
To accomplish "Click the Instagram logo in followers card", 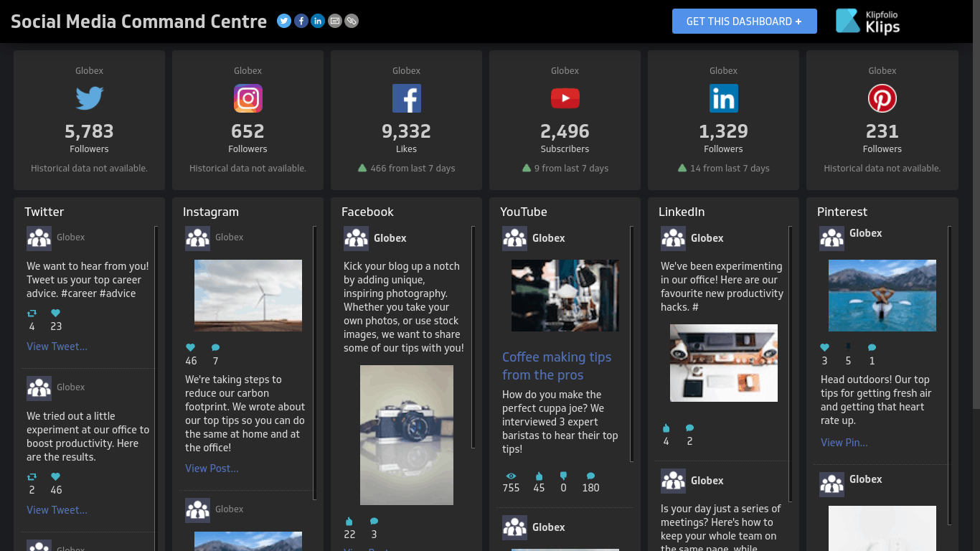I will (248, 98).
